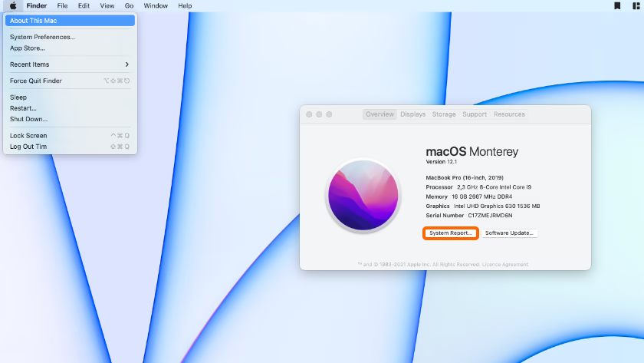Switch to the Resources tab
Image resolution: width=644 pixels, height=363 pixels.
pos(509,114)
